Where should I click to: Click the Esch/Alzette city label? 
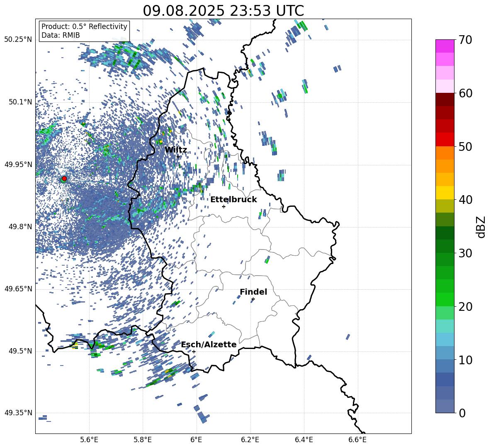(x=209, y=344)
